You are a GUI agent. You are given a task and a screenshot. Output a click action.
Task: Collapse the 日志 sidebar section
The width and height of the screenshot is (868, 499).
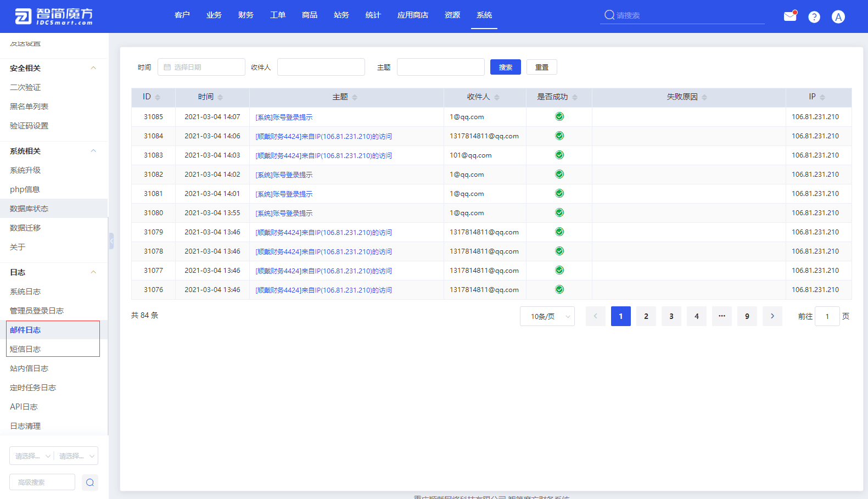click(x=93, y=272)
